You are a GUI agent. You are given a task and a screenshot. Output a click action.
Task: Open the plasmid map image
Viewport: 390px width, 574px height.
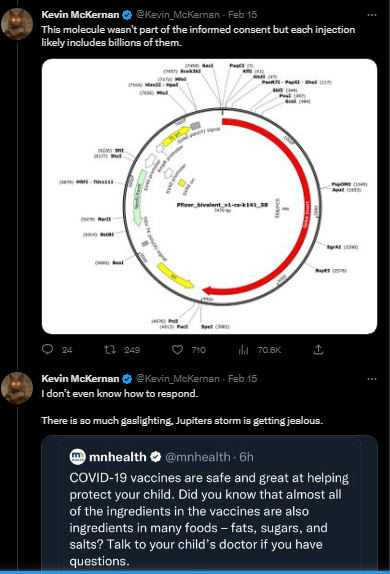(x=209, y=196)
